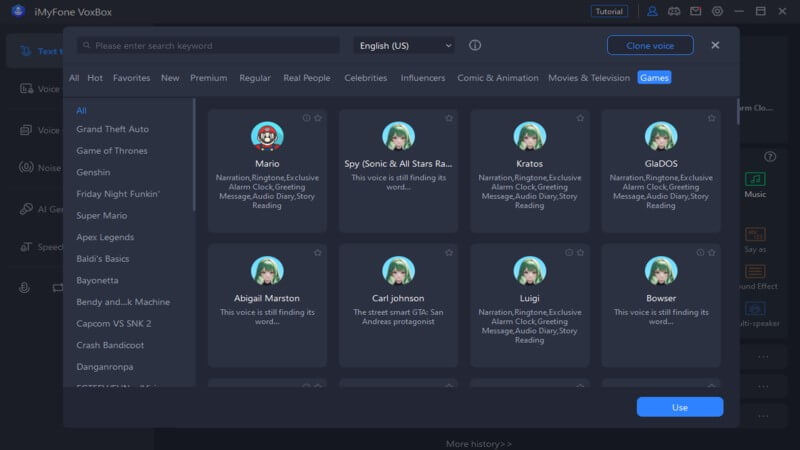
Task: Click the search magnifier icon
Action: pyautogui.click(x=87, y=45)
